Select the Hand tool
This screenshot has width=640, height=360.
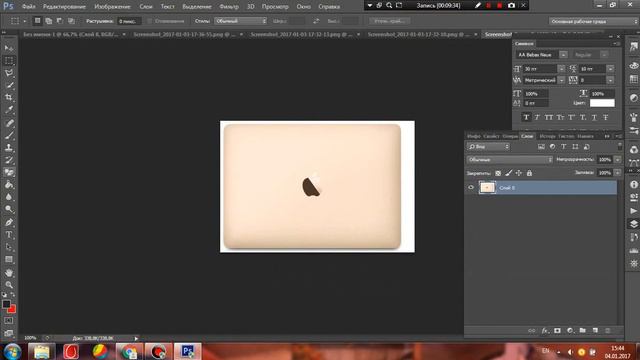[x=9, y=273]
